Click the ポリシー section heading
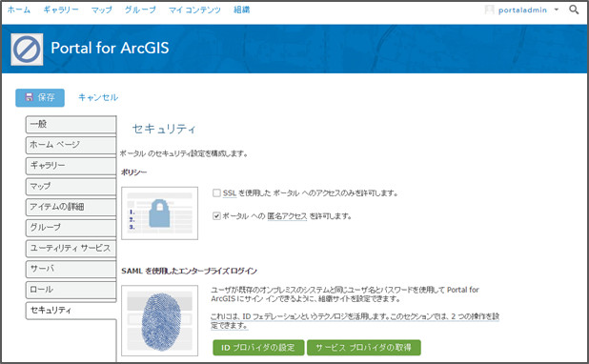 click(133, 172)
